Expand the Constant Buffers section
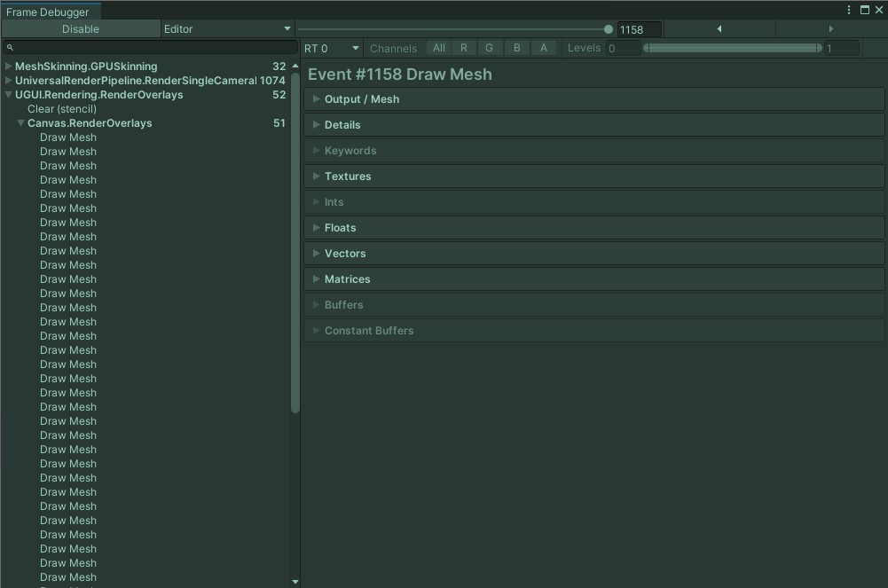This screenshot has height=588, width=888. (x=594, y=331)
